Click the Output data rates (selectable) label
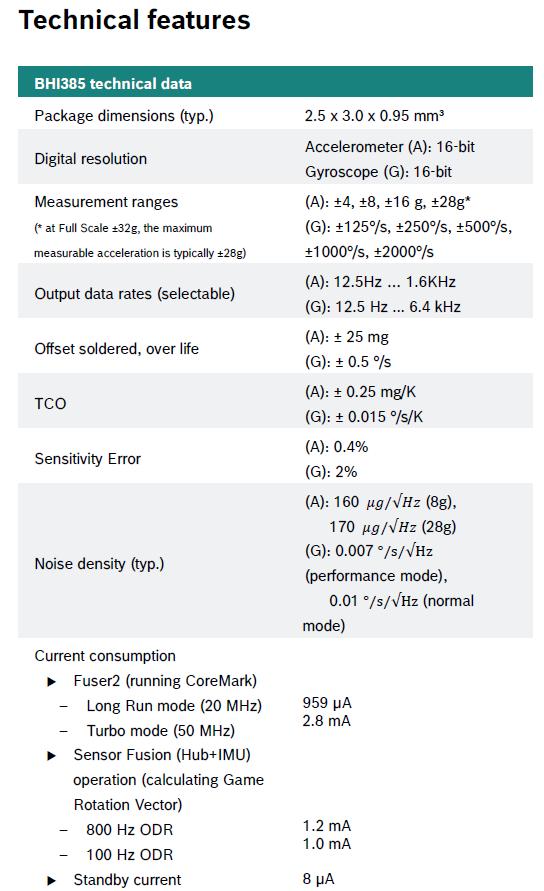Screen dimensions: 544x891 (x=135, y=294)
